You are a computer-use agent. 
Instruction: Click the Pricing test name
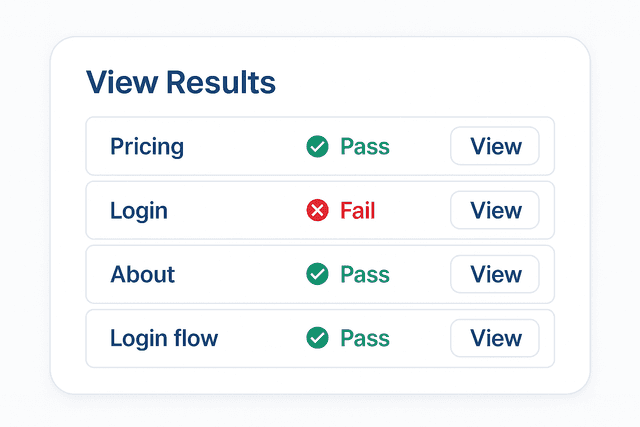click(x=147, y=147)
